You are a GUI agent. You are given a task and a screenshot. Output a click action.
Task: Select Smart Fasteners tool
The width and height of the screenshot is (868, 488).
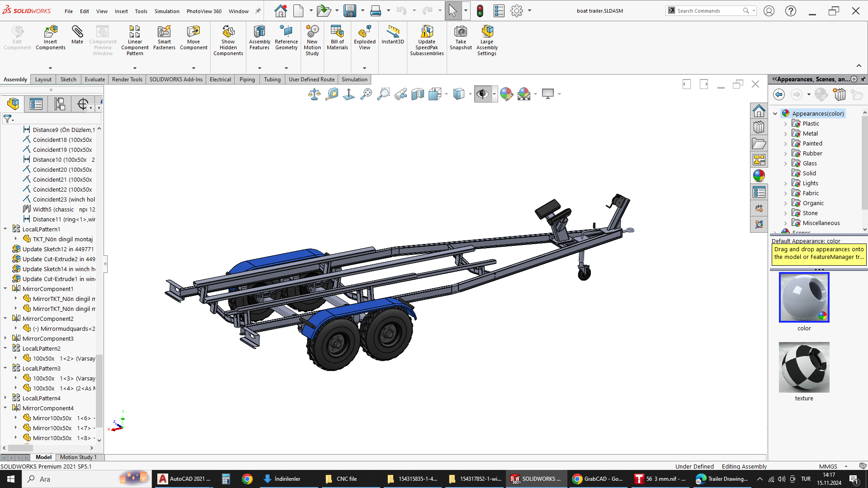pyautogui.click(x=164, y=32)
